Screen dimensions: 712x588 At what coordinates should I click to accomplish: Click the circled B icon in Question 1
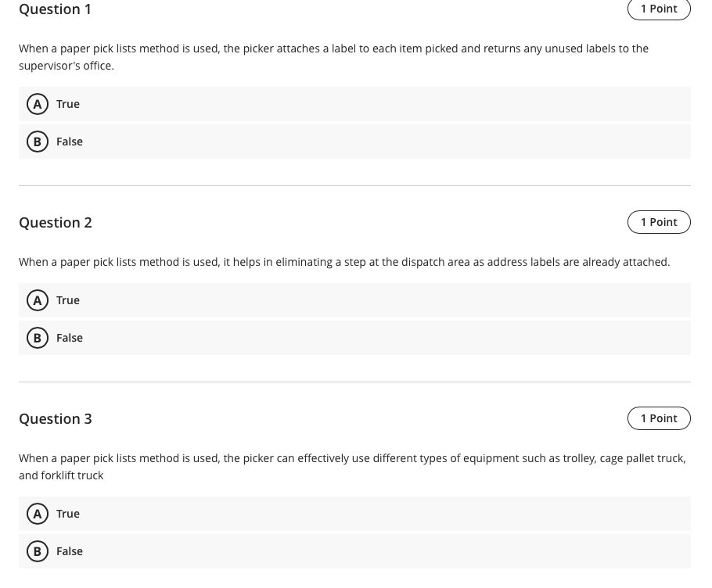[38, 142]
